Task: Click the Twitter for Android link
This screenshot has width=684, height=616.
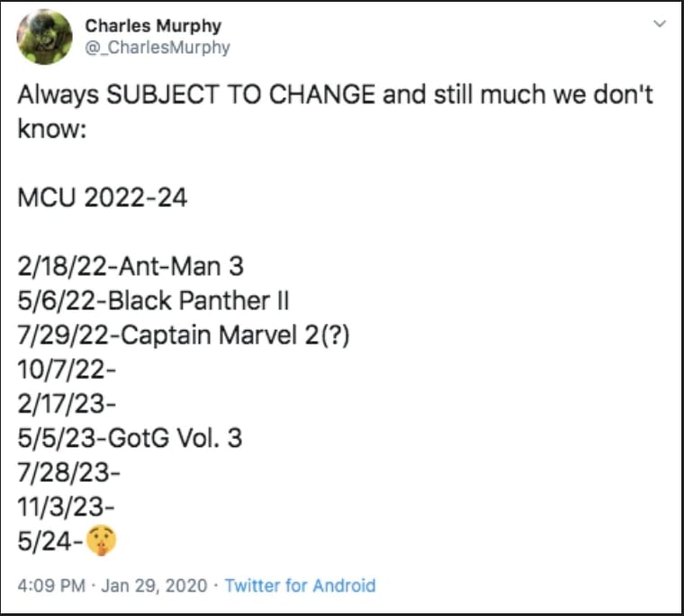Action: [x=300, y=585]
